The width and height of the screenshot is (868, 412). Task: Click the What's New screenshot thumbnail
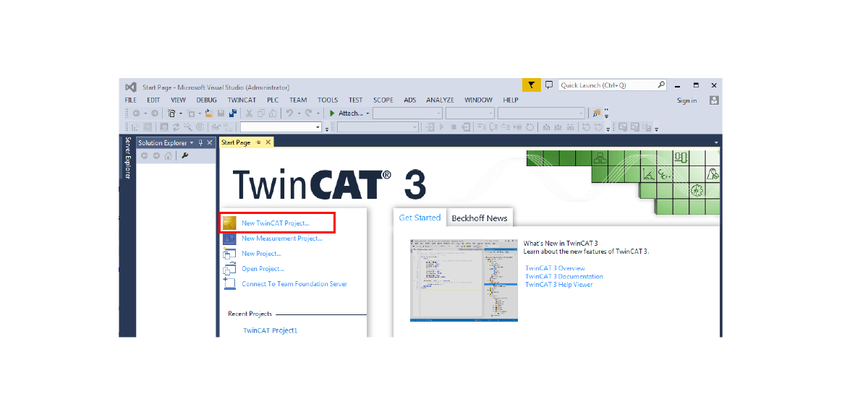coord(464,280)
